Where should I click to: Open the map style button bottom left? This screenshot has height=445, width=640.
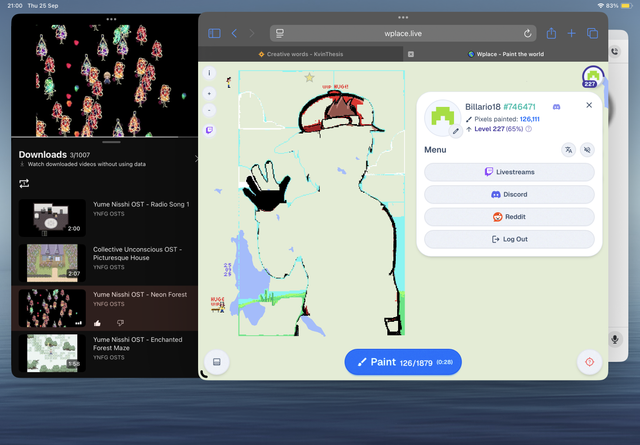[x=217, y=362]
